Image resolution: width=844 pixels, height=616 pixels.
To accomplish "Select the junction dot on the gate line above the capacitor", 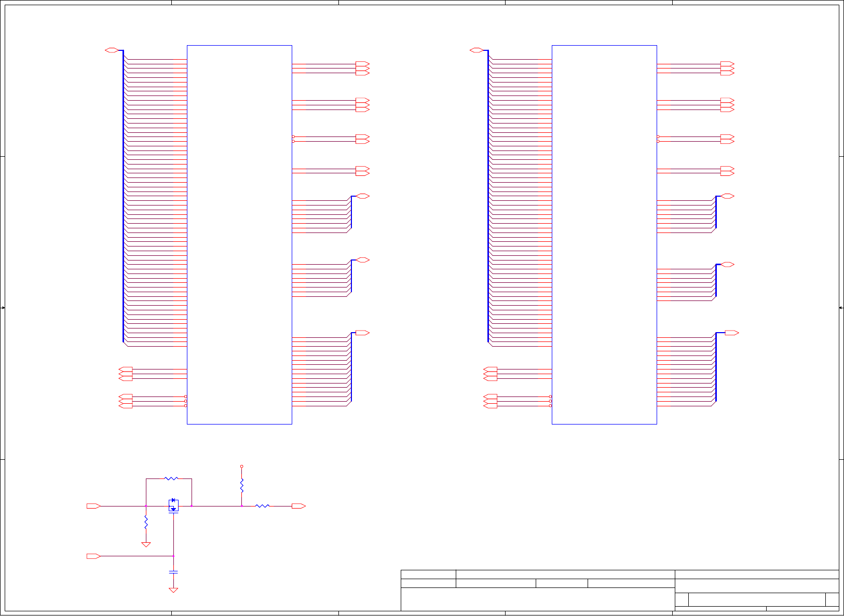I will point(173,556).
